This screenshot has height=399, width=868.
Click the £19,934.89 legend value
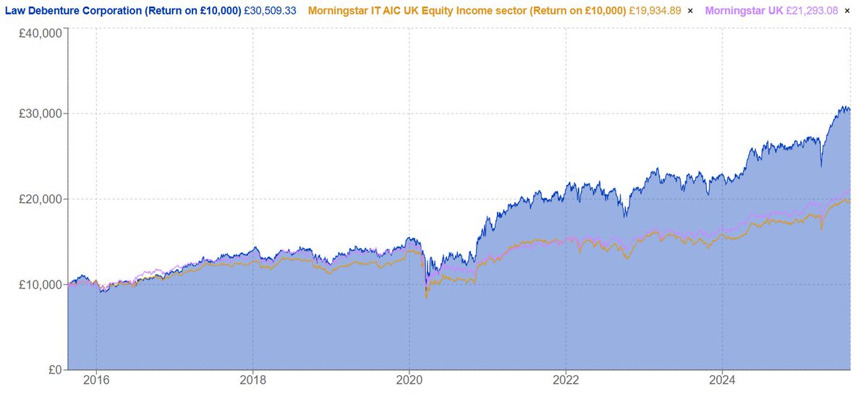click(655, 11)
